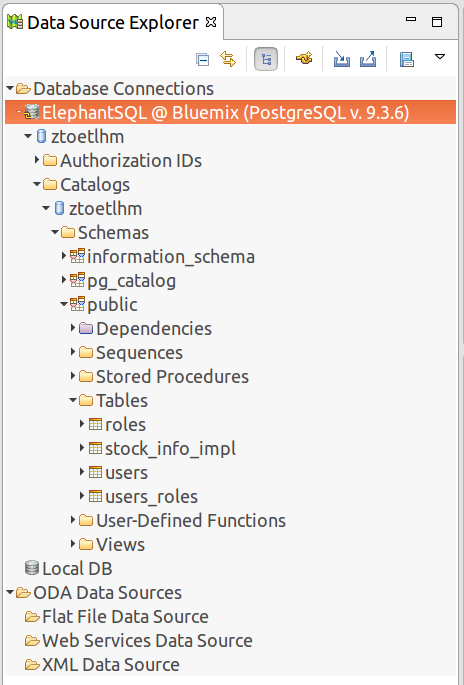Click the ElephantSQL connection database icon
Screen dimensions: 464x685
point(31,112)
